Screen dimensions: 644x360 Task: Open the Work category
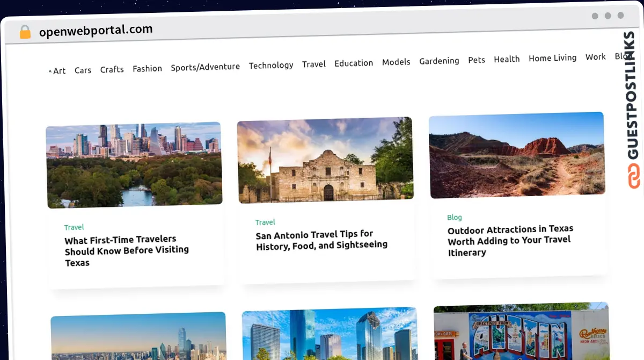click(x=596, y=56)
